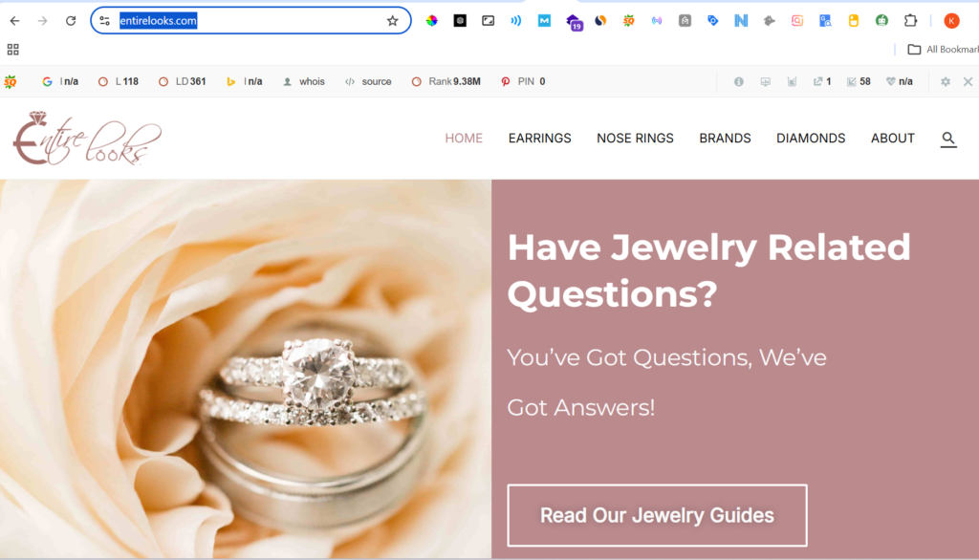The width and height of the screenshot is (979, 560).
Task: Open the apps grid icon in bookmarks bar
Action: point(12,50)
